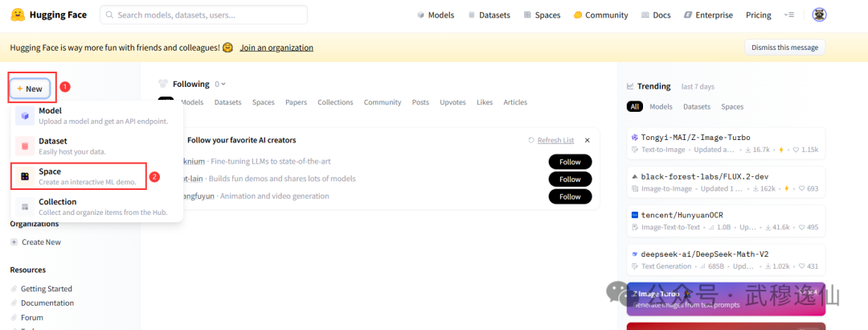The image size is (868, 330).
Task: Open Models in the top navigation
Action: pyautogui.click(x=435, y=15)
